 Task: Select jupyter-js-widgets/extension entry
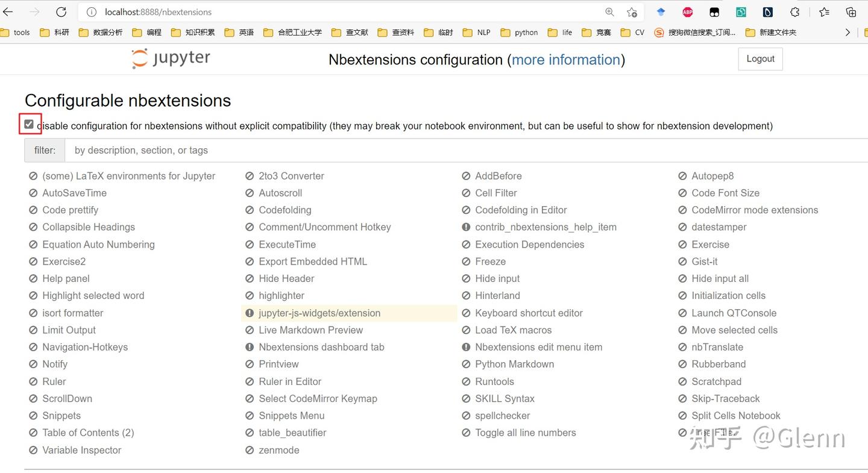(319, 313)
